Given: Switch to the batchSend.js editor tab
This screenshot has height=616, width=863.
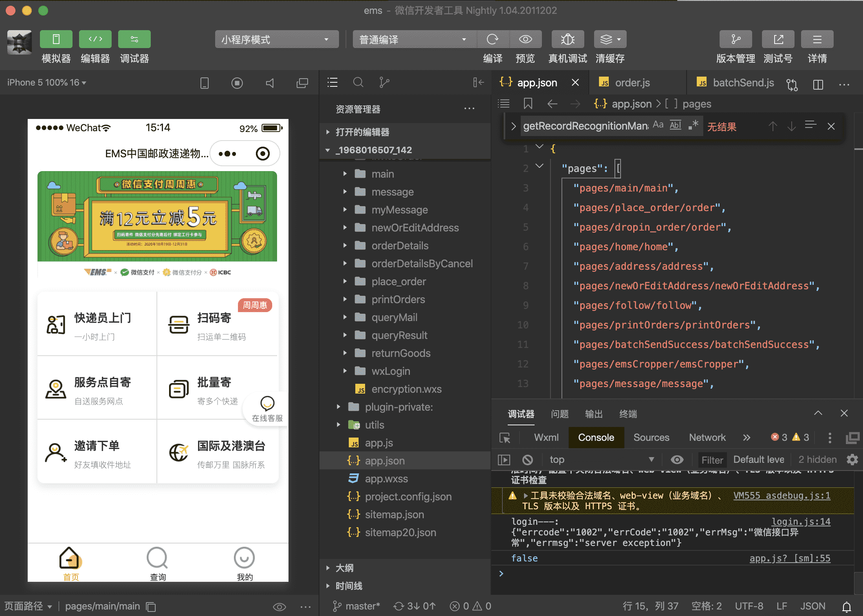Looking at the screenshot, I should tap(735, 83).
